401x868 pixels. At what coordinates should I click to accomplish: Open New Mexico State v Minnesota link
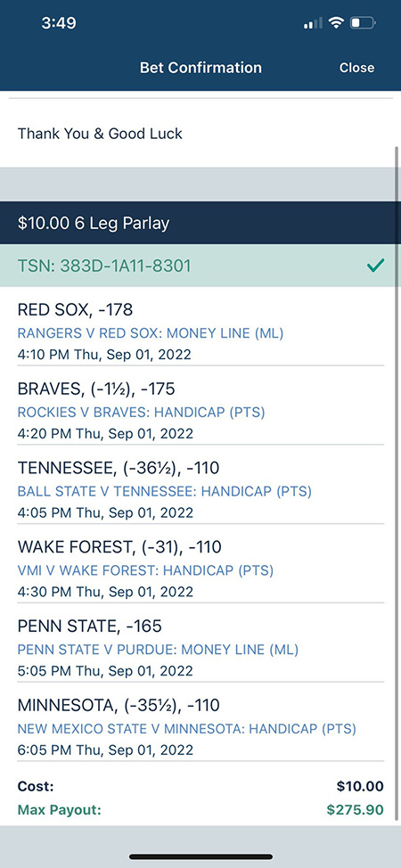[186, 728]
